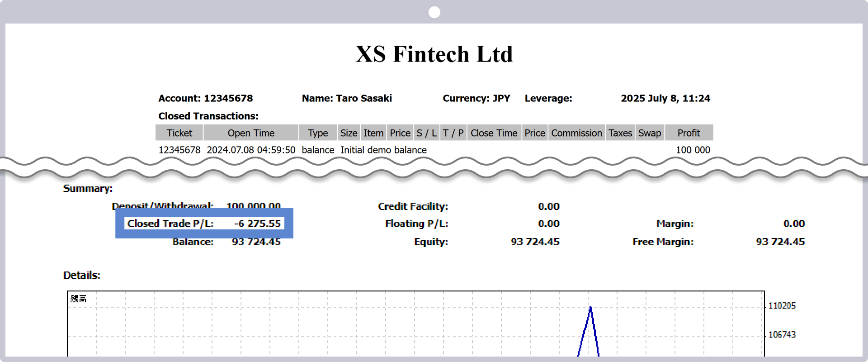The image size is (868, 362).
Task: Click the Currency: JPY label
Action: 476,98
